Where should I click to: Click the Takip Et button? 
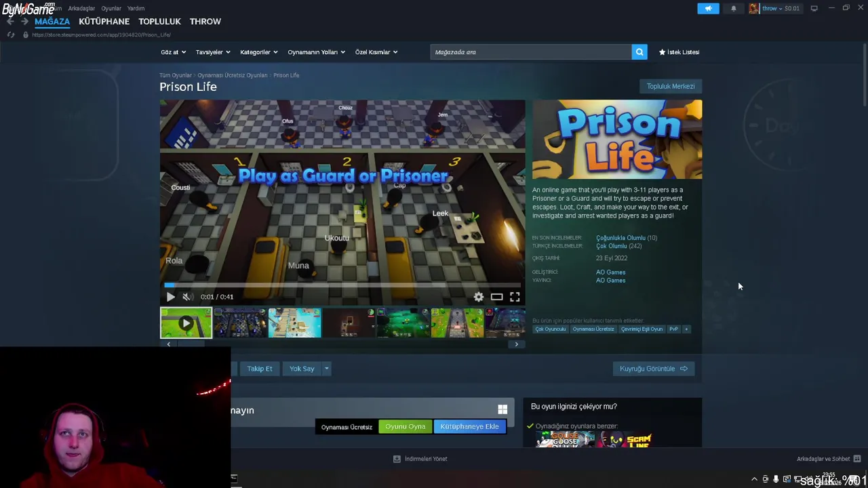click(260, 369)
